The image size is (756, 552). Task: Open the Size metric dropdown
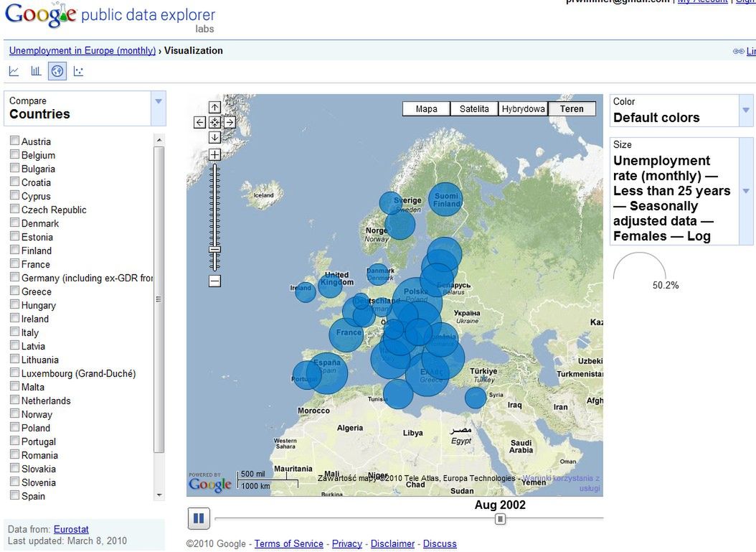click(x=745, y=191)
